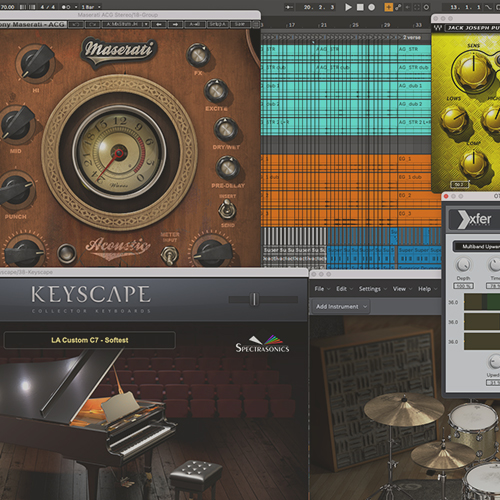Click the SENS knob in Jack Joseph Puig plugin
The height and width of the screenshot is (500, 500).
tap(472, 71)
